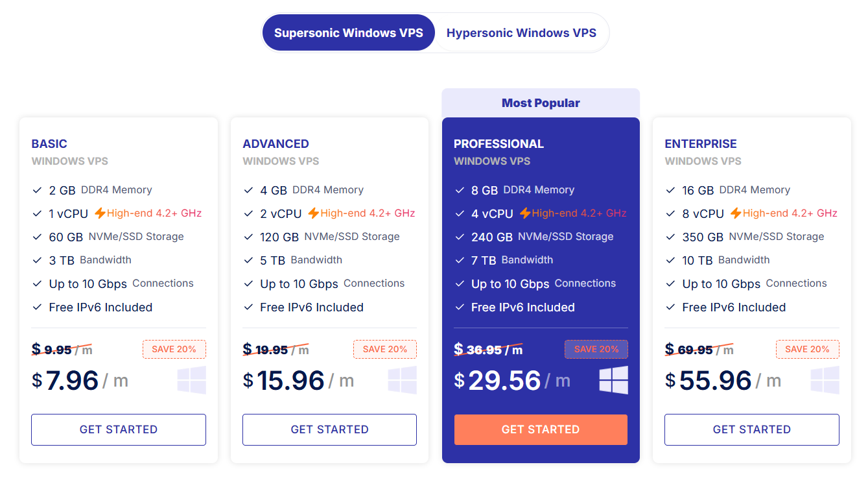The width and height of the screenshot is (868, 480).
Task: Click the lightning bolt icon in the Enterprise plan
Action: coord(736,213)
